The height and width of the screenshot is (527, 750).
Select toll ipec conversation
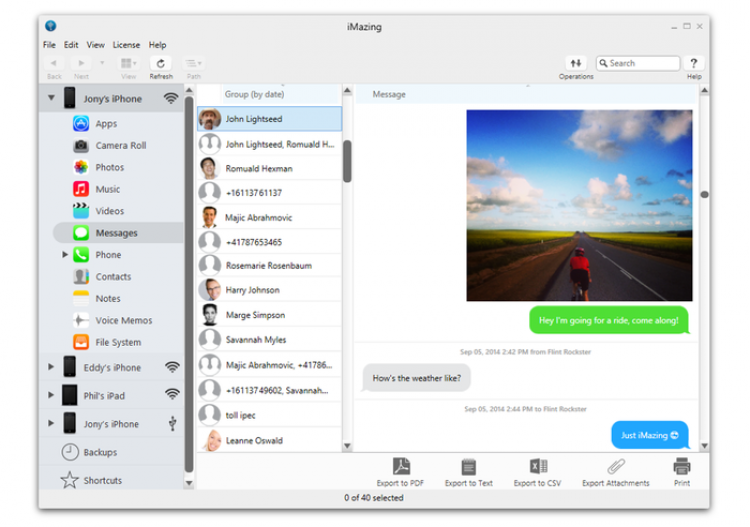[x=270, y=415]
